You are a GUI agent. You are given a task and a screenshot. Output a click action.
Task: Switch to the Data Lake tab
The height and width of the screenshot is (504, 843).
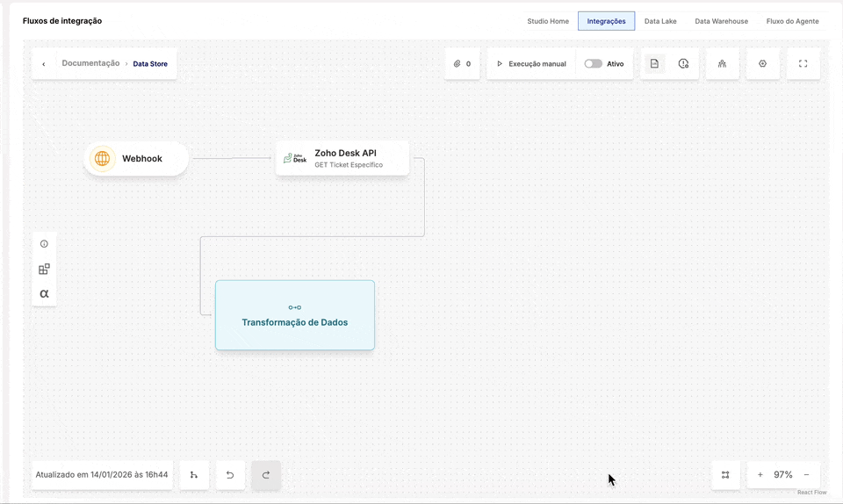point(660,21)
